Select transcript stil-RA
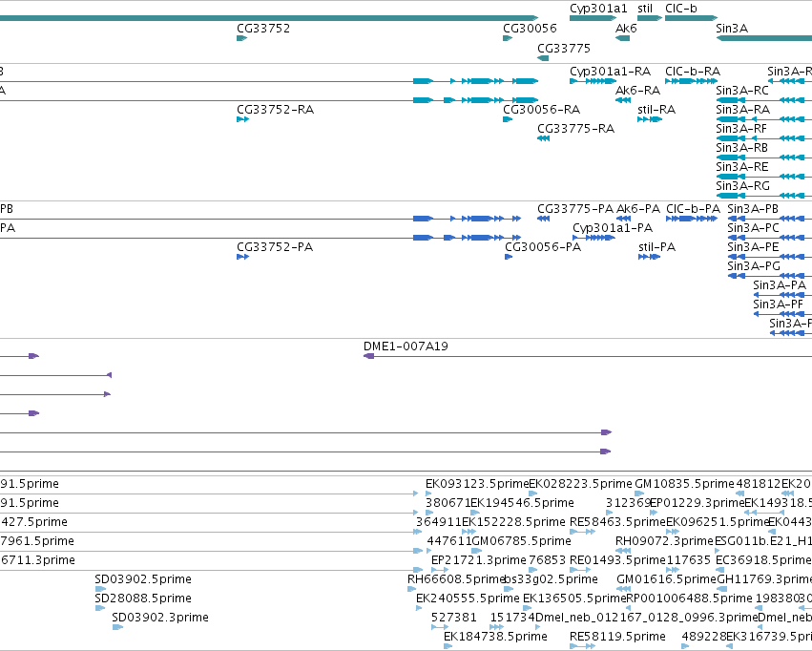This screenshot has width=812, height=651. [650, 119]
